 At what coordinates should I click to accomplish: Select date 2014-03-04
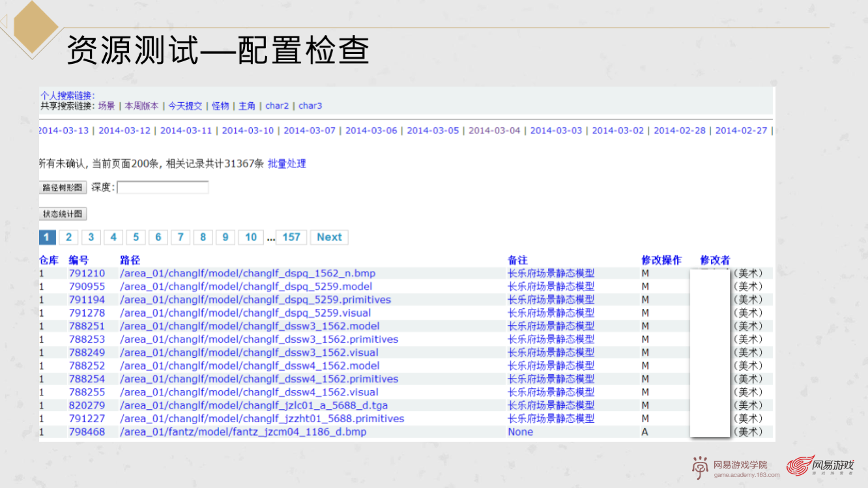tap(495, 130)
